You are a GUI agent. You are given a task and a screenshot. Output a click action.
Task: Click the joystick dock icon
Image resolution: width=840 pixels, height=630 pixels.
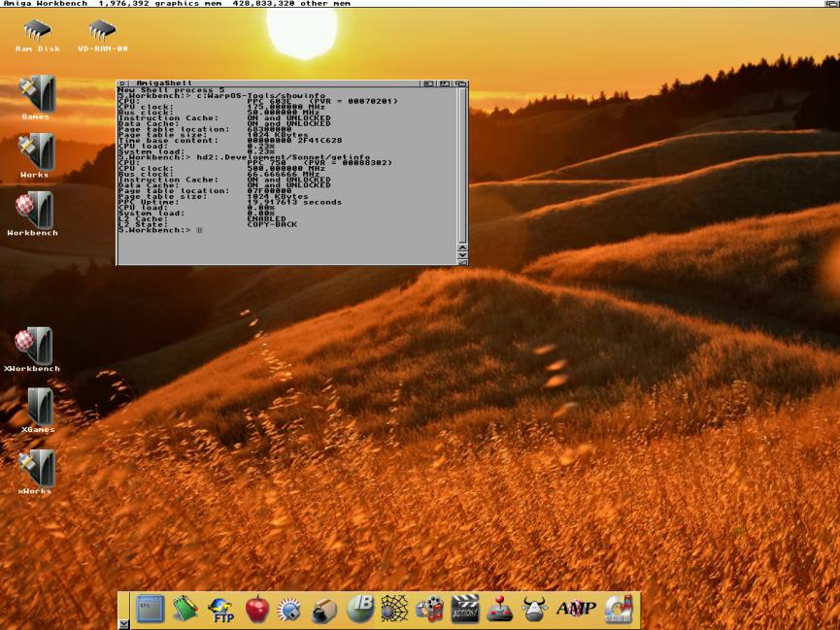pos(499,609)
